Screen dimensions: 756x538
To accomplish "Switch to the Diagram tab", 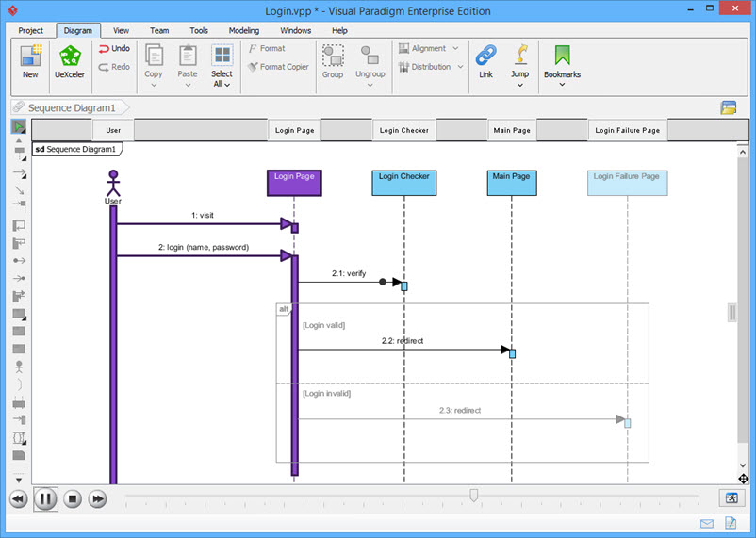I will pyautogui.click(x=78, y=30).
